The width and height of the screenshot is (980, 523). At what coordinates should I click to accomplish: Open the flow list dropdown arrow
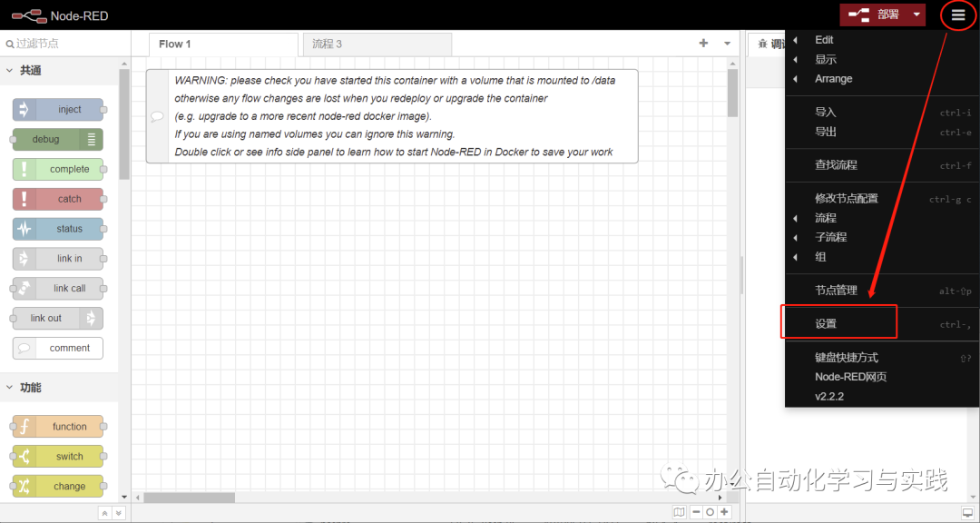[x=727, y=44]
